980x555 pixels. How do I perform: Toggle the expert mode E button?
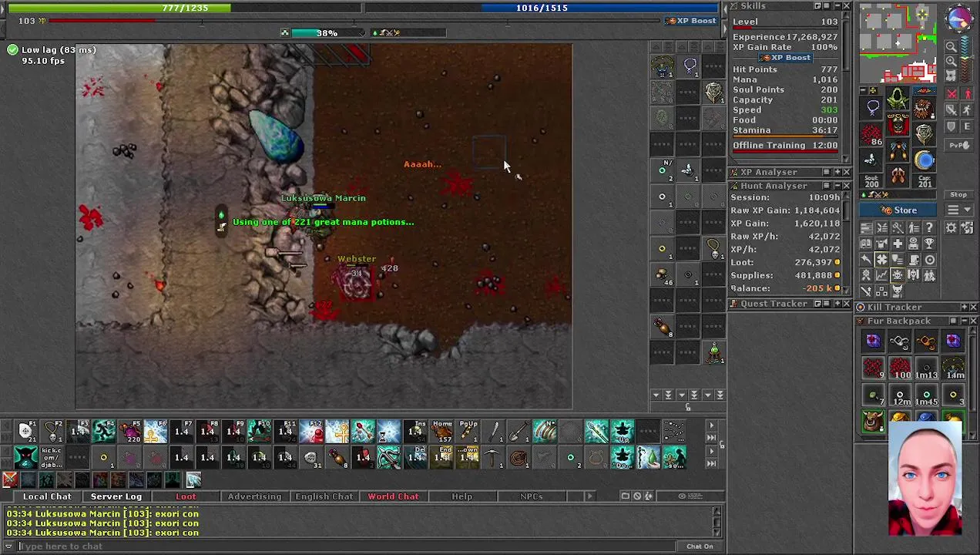coord(968,126)
